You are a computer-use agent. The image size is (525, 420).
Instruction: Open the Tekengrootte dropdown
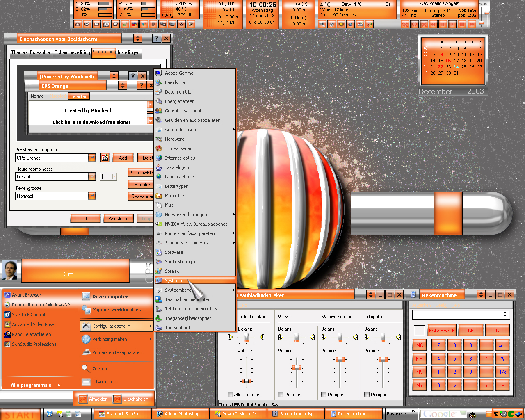point(92,196)
